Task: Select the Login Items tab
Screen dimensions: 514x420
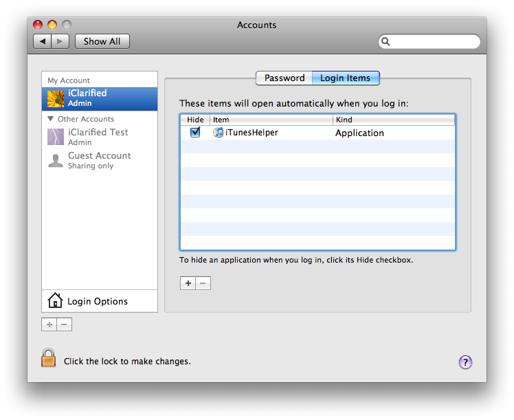Action: tap(345, 78)
